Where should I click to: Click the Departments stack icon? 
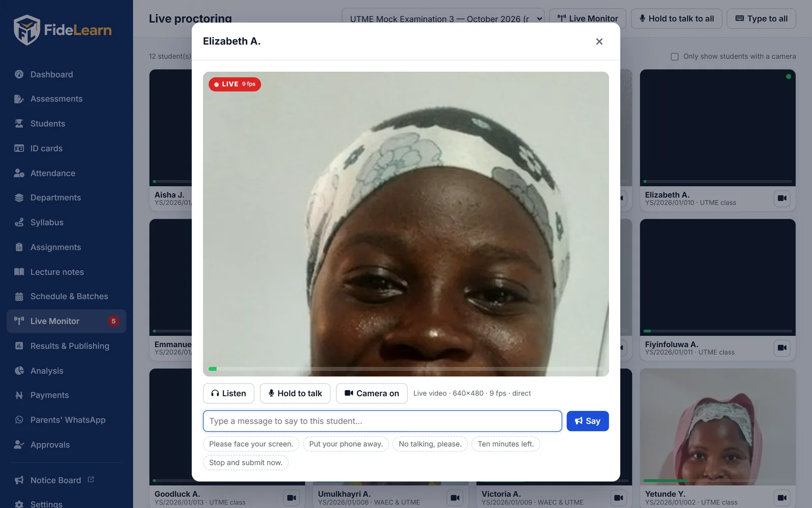point(19,198)
